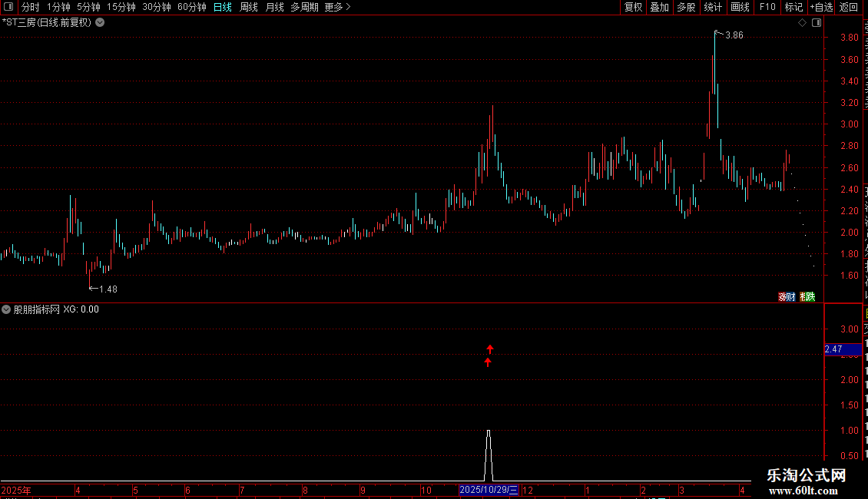Screen dimensions: 868x499
Task: Click the 2025/10/29/三 date label
Action: point(489,490)
